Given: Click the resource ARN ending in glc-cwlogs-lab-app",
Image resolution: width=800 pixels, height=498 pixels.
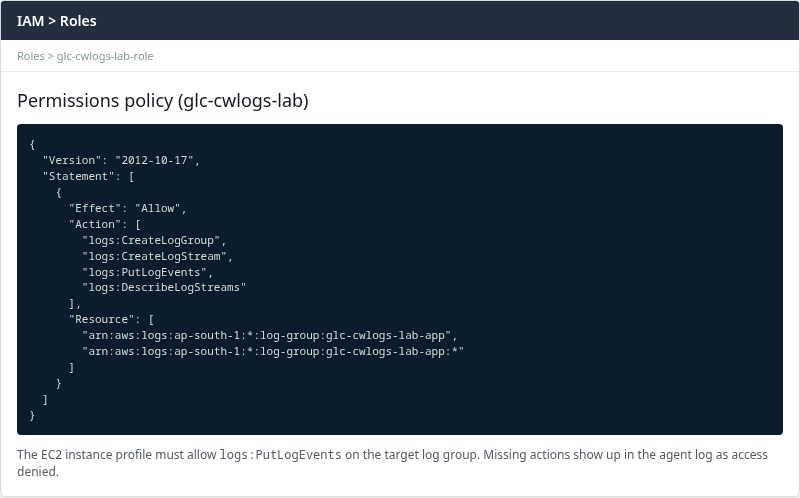Looking at the screenshot, I should click(x=269, y=335).
